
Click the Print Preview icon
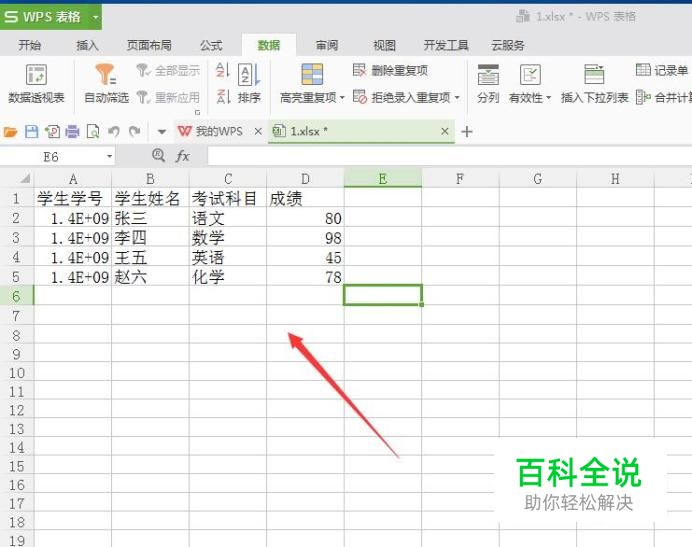pos(93,132)
